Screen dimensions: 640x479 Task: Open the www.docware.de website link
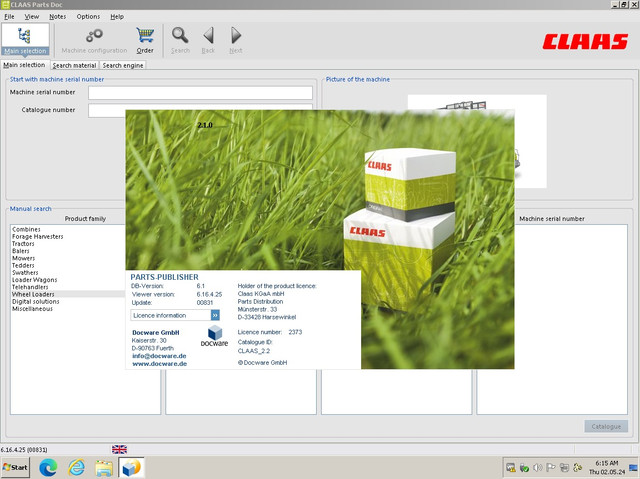tap(160, 364)
